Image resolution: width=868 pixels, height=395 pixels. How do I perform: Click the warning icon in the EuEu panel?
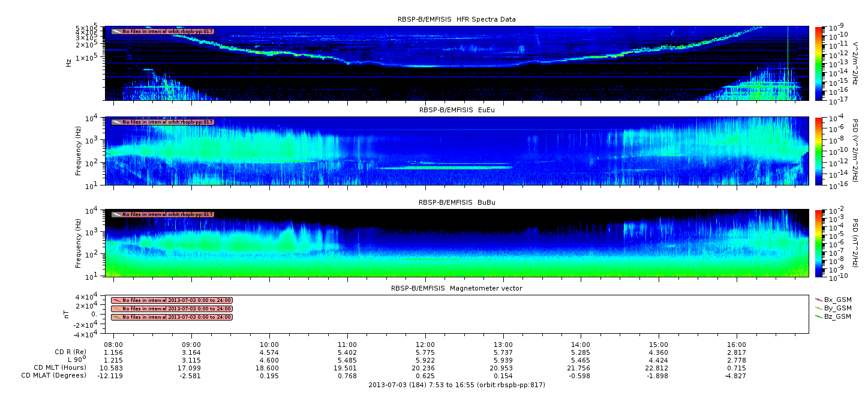pyautogui.click(x=116, y=122)
